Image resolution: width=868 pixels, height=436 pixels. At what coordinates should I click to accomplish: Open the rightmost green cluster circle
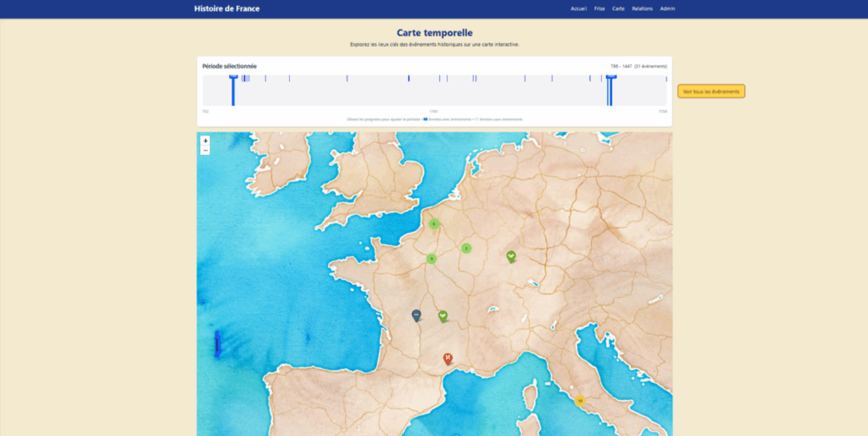click(x=466, y=249)
